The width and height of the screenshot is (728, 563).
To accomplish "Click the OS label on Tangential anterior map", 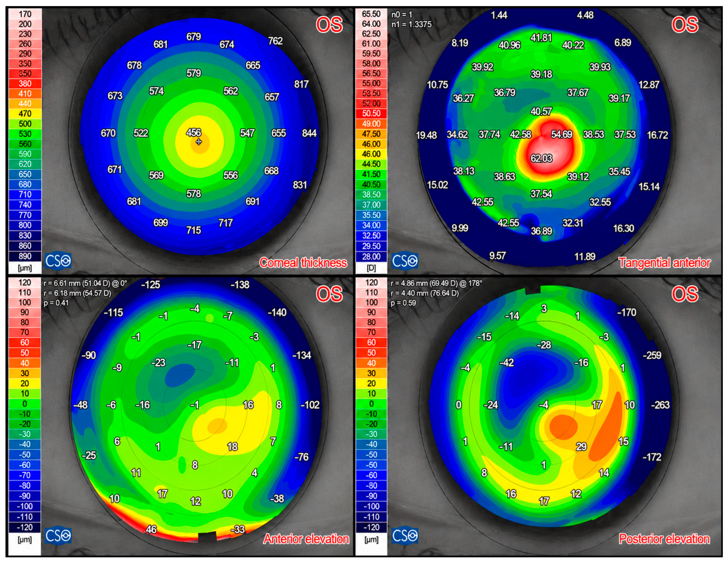I will click(x=685, y=25).
